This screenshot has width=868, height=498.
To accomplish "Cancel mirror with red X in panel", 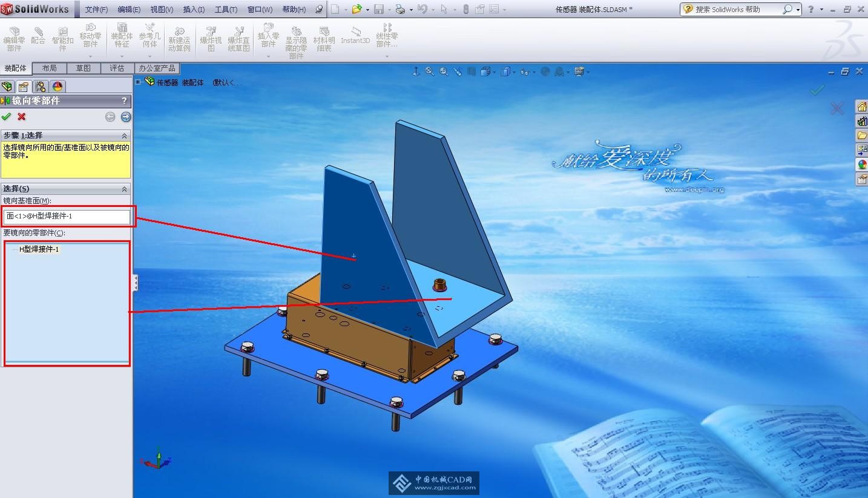I will coord(22,116).
